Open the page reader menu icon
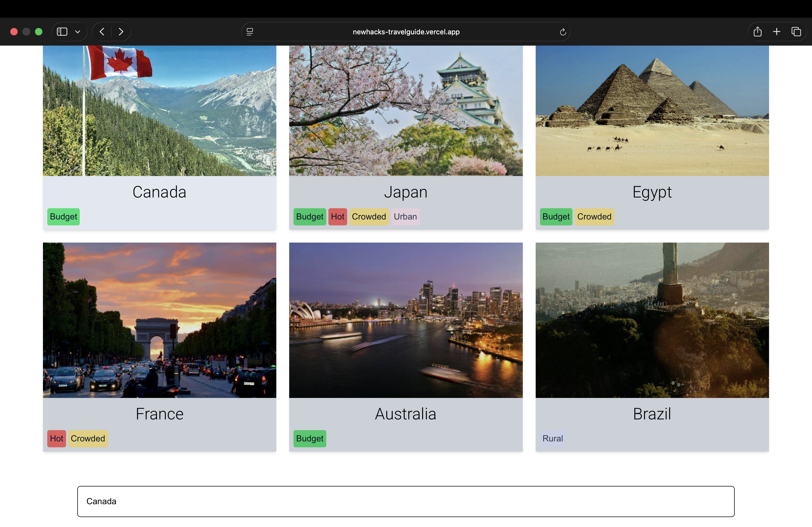 (x=250, y=32)
